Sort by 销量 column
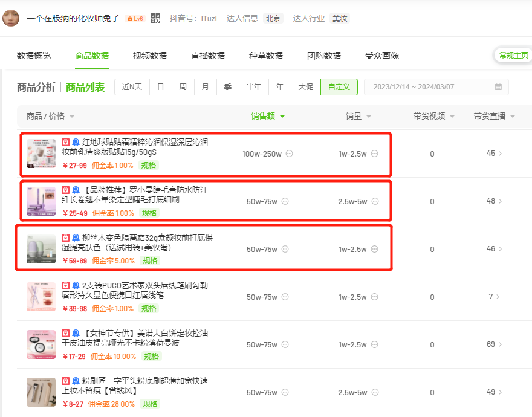The image size is (532, 417). point(358,117)
